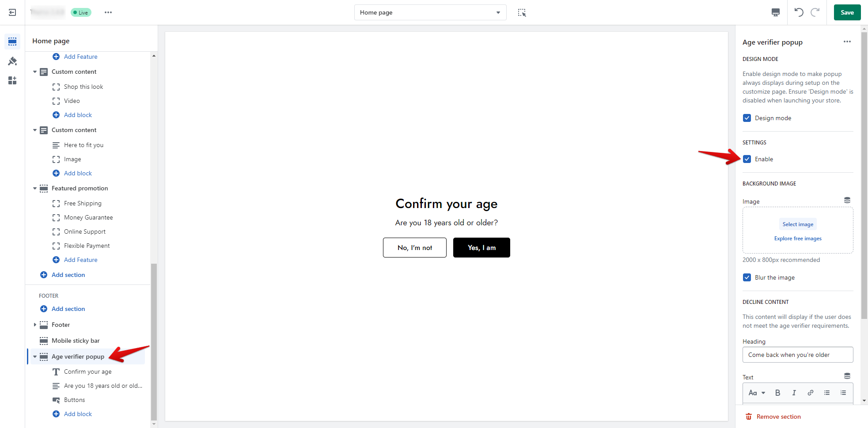The height and width of the screenshot is (428, 868).
Task: Apply bulleted list formatting
Action: pyautogui.click(x=826, y=393)
